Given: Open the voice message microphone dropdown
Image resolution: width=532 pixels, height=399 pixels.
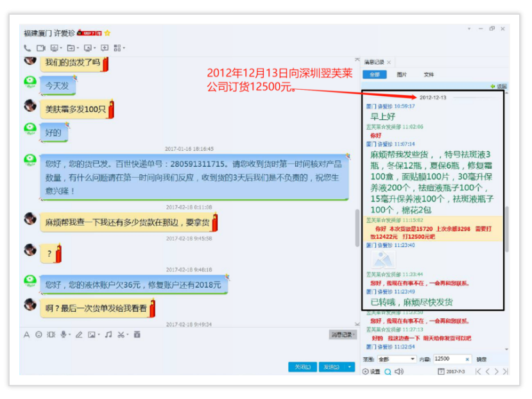Looking at the screenshot, I should coord(65,334).
